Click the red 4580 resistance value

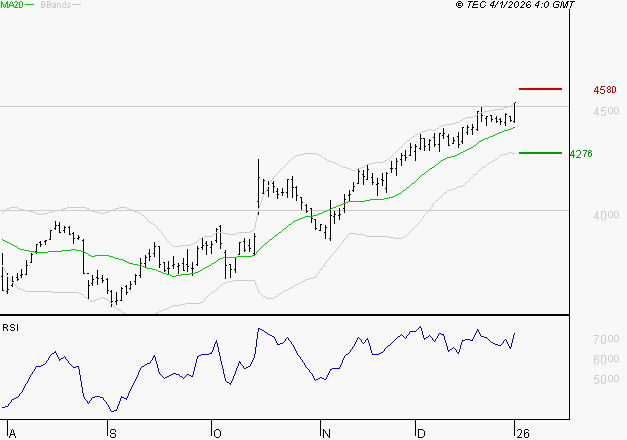[x=605, y=90]
